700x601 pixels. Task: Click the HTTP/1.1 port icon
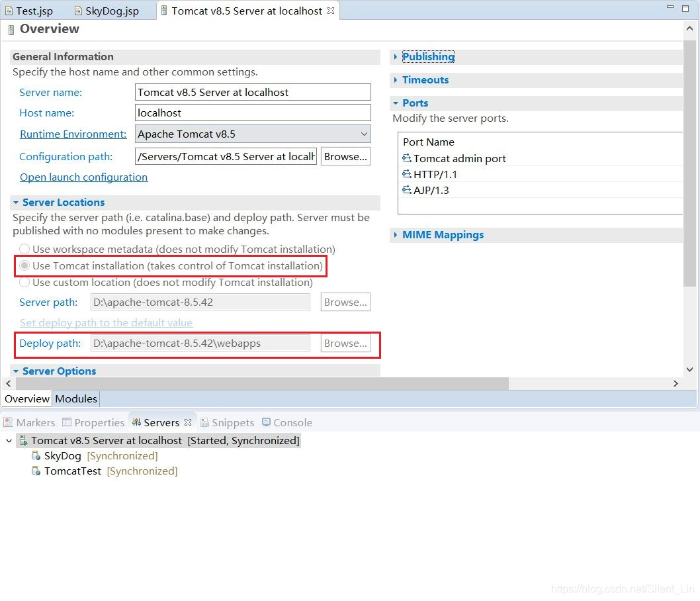coord(407,174)
